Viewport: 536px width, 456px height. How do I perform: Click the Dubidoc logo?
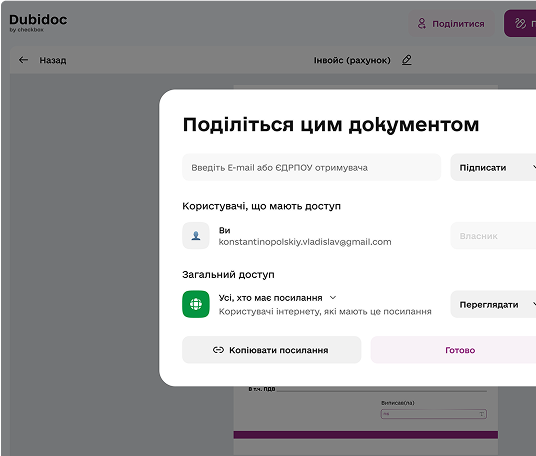point(38,23)
